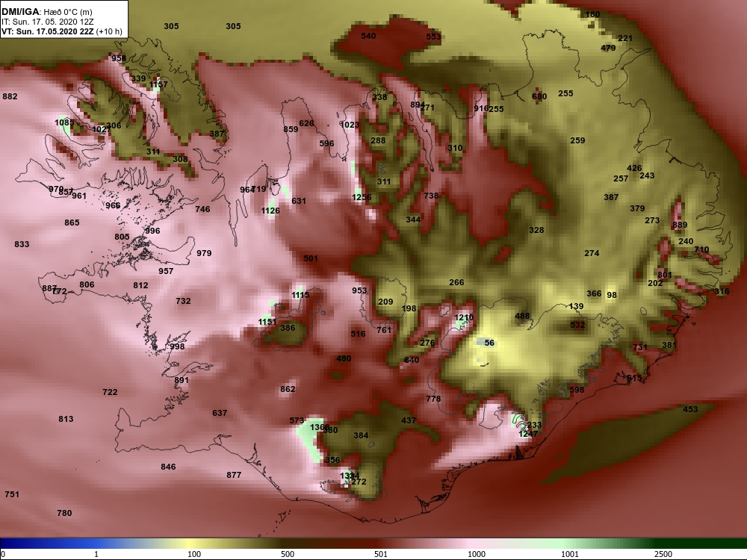The image size is (747, 560).
Task: Click the map value '56'
Action: click(x=489, y=343)
